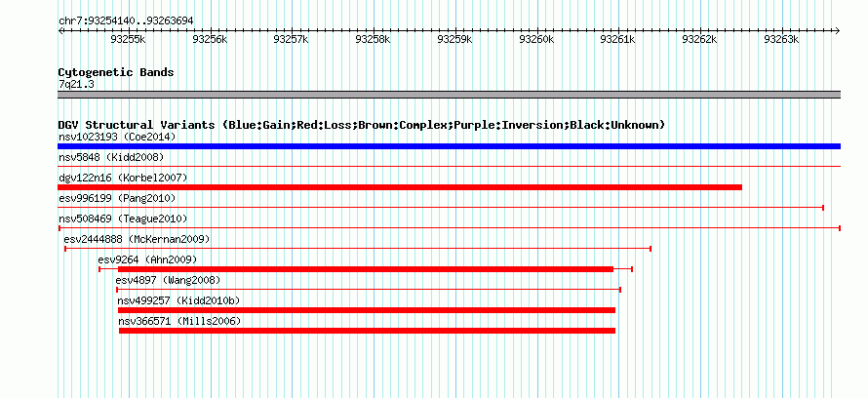Screen dimensions: 868x398
Task: Click the chr7:93254140..93263694 coordinate text
Action: pyautogui.click(x=126, y=21)
